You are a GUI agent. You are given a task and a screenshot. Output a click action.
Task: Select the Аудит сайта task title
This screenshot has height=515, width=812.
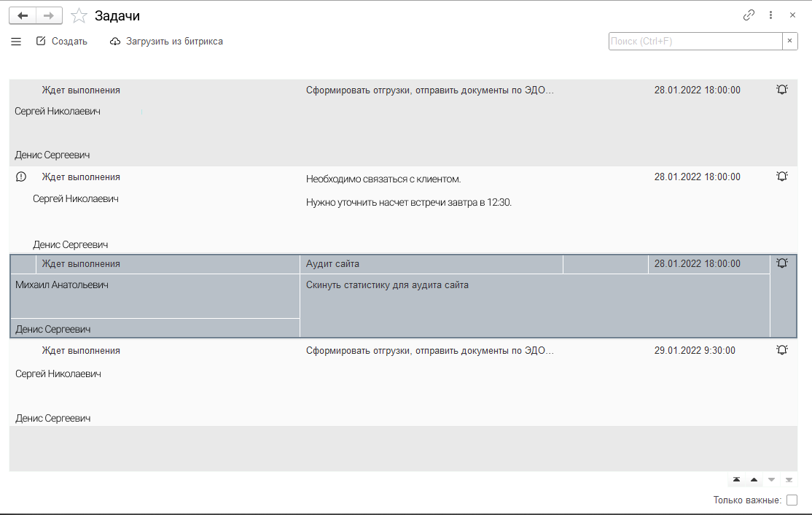click(x=333, y=263)
